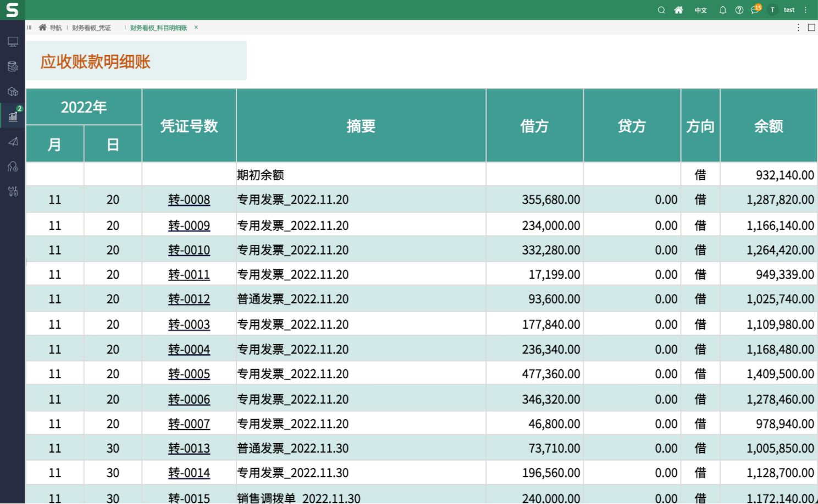The height and width of the screenshot is (504, 818).
Task: Click the tab list handle before 导航
Action: click(30, 27)
